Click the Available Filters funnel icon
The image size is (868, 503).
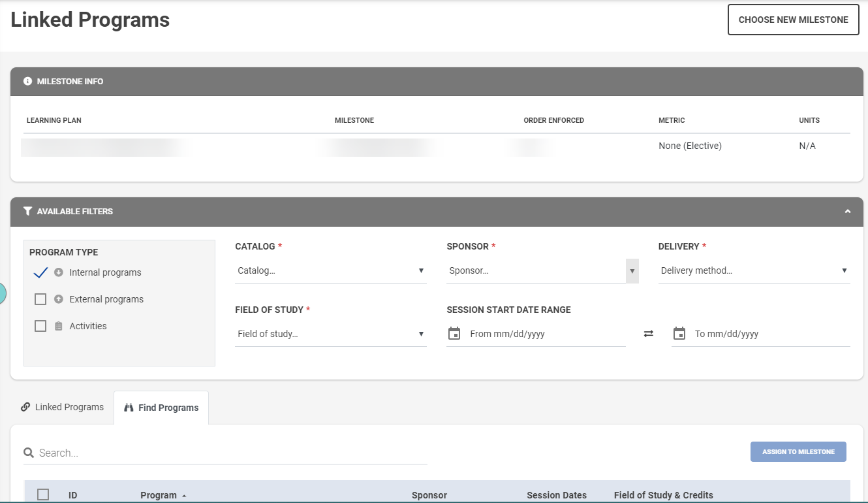27,212
